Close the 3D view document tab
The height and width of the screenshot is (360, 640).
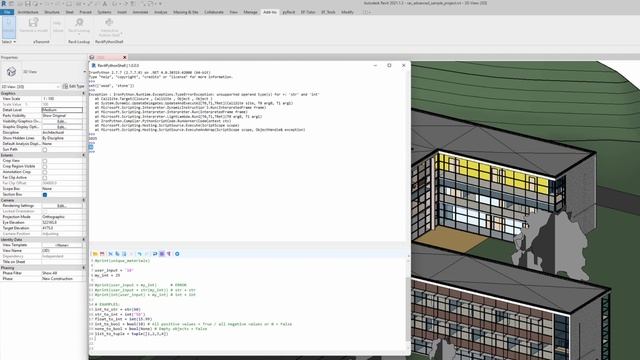click(124, 58)
